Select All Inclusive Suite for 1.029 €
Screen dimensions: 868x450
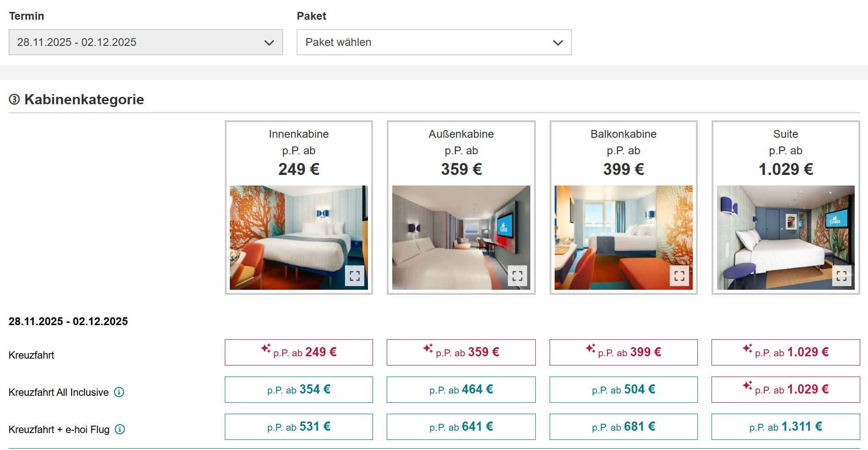tap(785, 389)
